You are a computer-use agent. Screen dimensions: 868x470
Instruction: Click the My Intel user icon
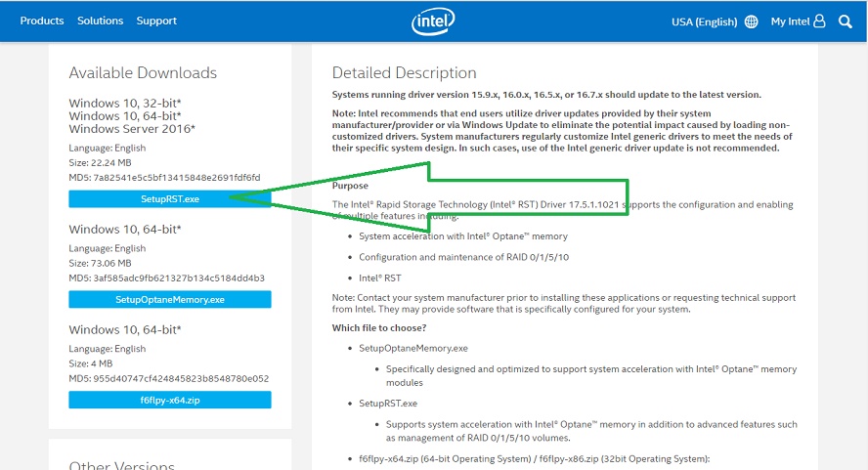click(819, 21)
